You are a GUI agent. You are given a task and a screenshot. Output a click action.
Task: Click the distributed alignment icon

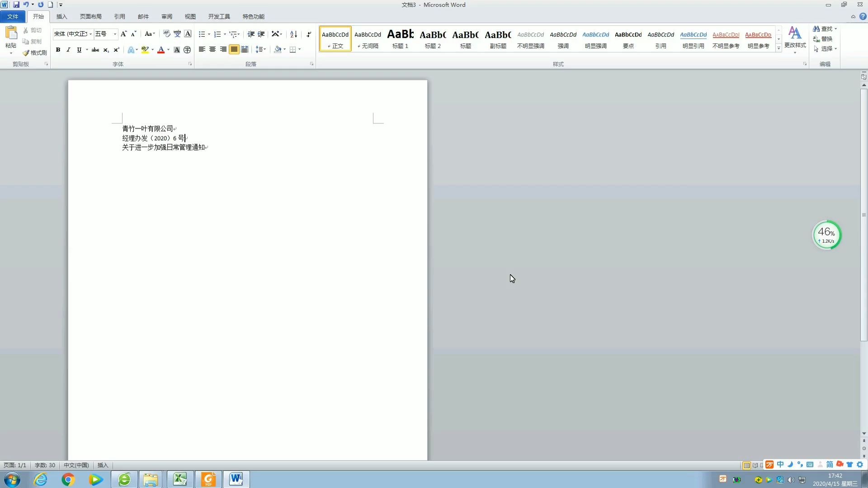point(245,49)
